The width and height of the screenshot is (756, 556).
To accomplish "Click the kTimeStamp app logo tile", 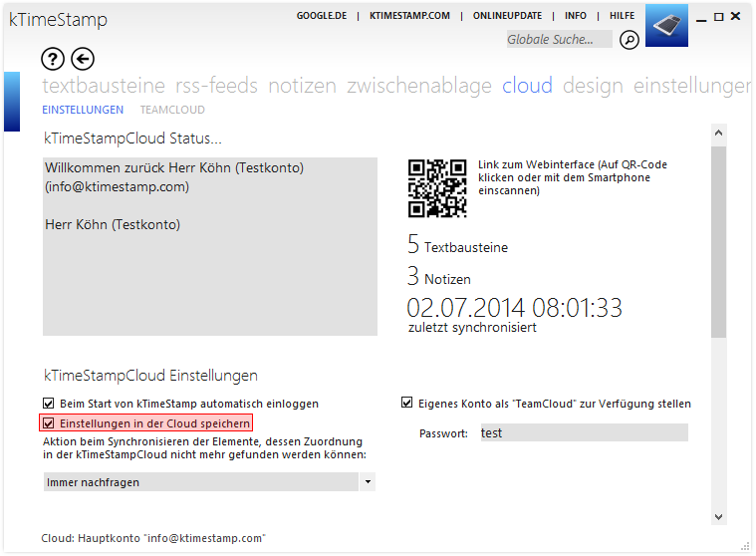I will (x=666, y=26).
